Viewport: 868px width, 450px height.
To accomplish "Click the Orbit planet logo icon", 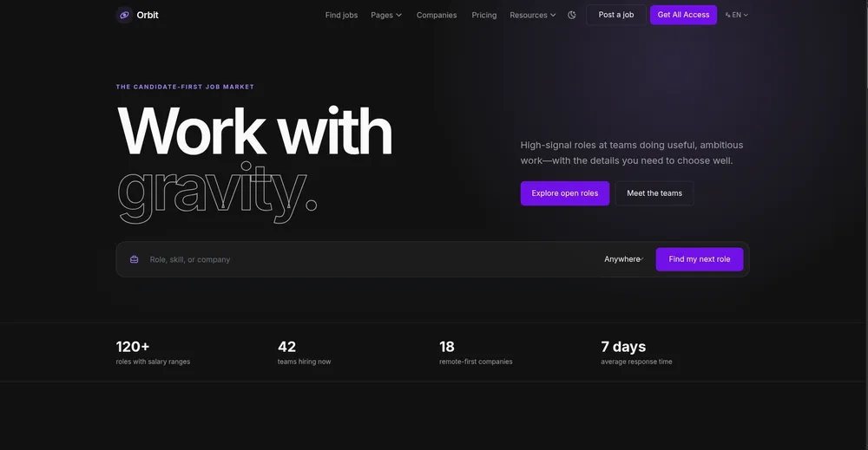I will [x=124, y=15].
